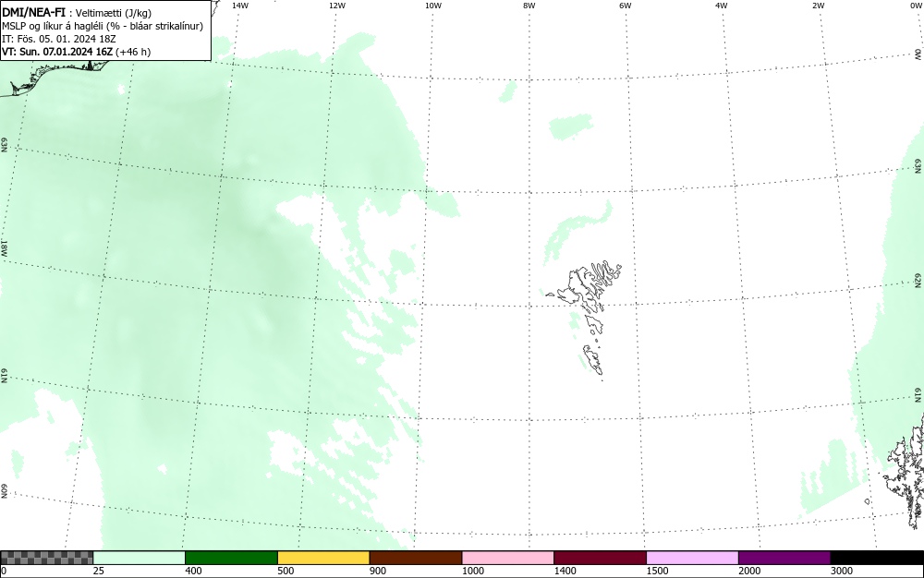The image size is (924, 578).
Task: Click the light green 25-400 legend swatch
Action: [140, 558]
